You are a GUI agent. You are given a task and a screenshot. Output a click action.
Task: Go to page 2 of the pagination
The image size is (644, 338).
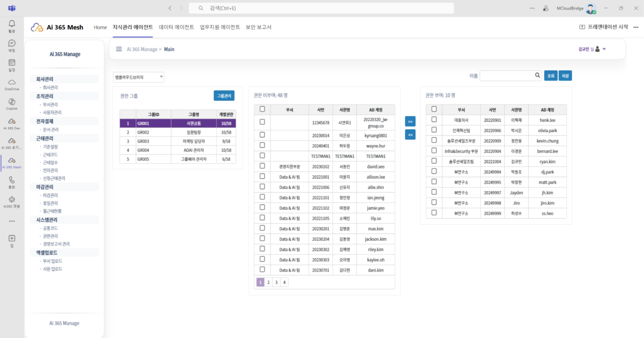tap(268, 282)
